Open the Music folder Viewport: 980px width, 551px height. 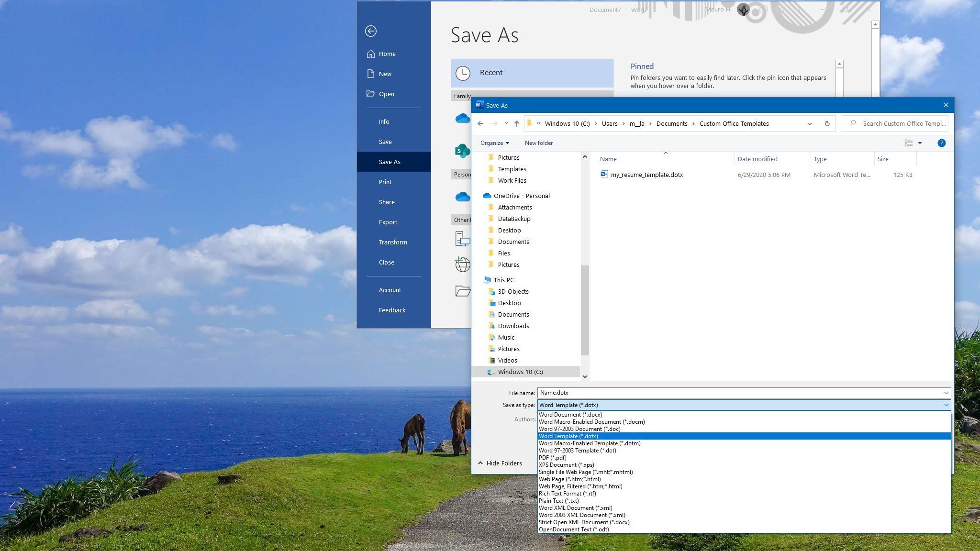(x=506, y=337)
